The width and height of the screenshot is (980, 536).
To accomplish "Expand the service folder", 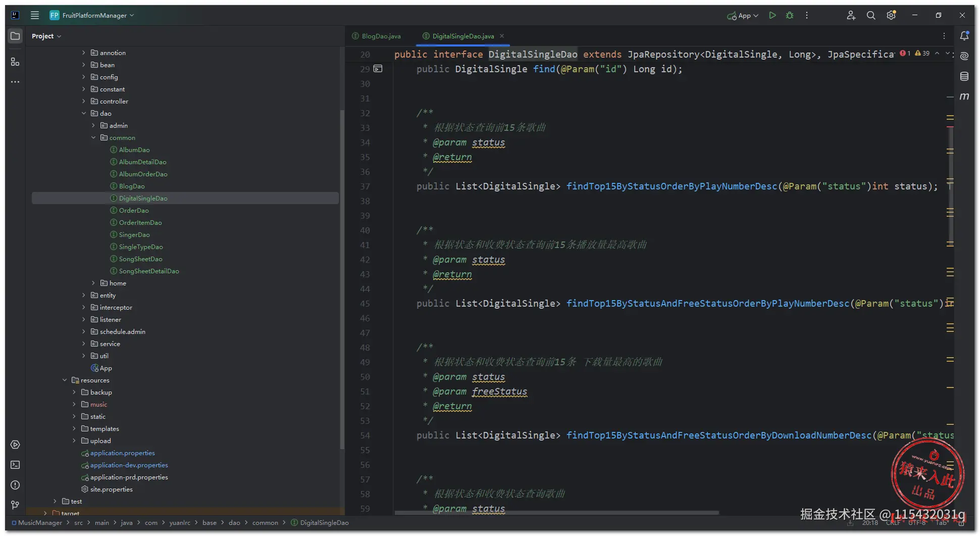I will point(84,344).
